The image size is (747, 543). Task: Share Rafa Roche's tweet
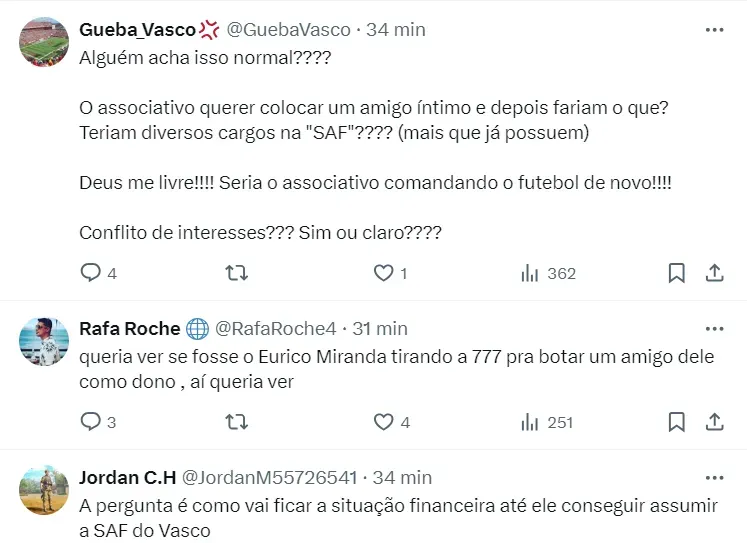(714, 422)
